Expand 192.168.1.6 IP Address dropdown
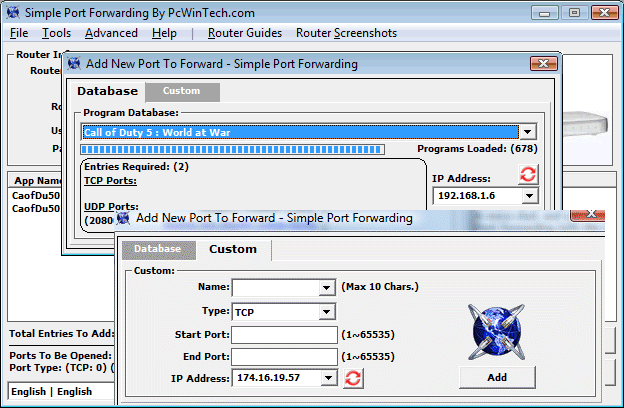Screen dimensions: 624x408 tap(529, 195)
